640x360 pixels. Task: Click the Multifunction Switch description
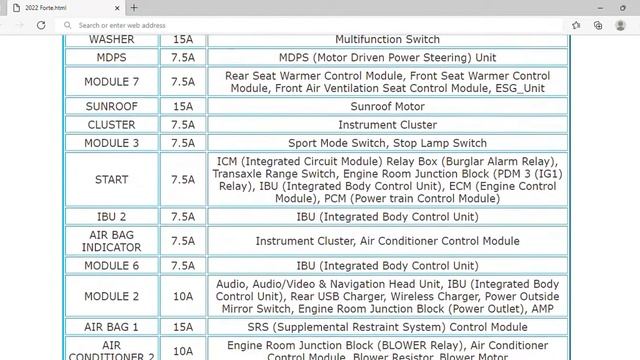[387, 40]
